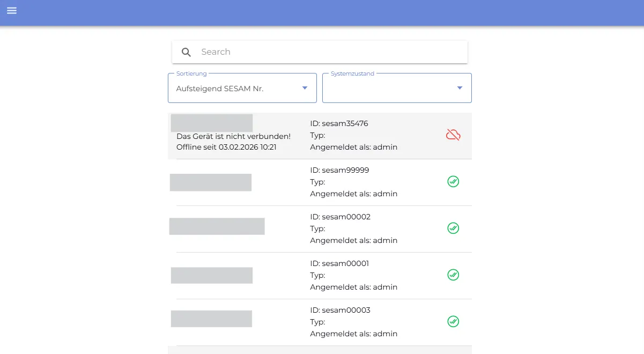This screenshot has width=644, height=354.
Task: Click the Systemzustand dropdown arrow
Action: click(460, 88)
